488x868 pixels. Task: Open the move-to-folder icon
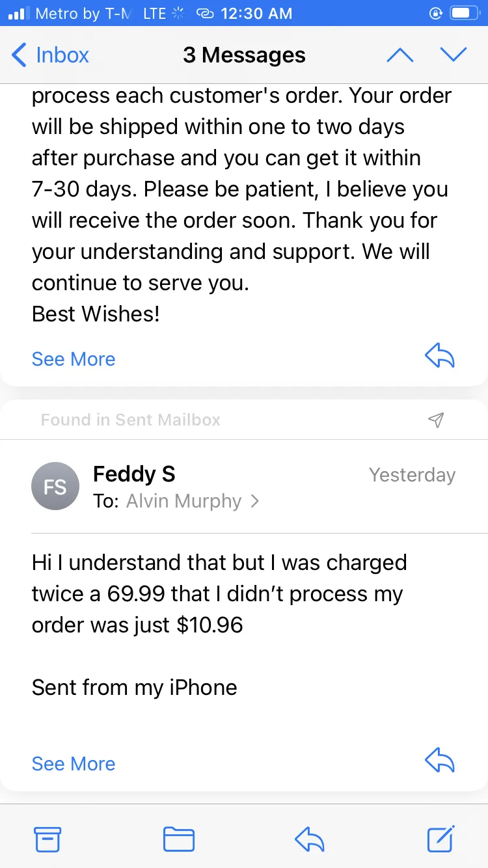[179, 839]
